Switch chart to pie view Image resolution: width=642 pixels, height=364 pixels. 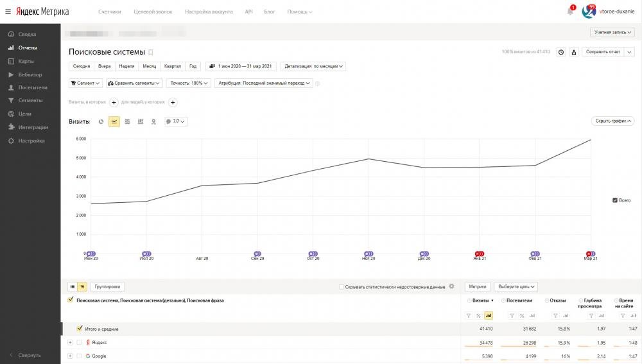(x=101, y=121)
